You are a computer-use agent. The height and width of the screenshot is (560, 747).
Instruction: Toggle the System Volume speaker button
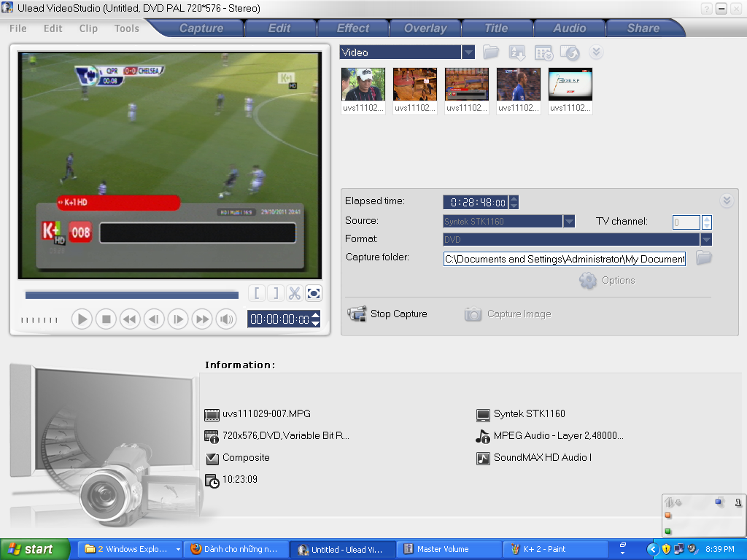[x=226, y=319]
